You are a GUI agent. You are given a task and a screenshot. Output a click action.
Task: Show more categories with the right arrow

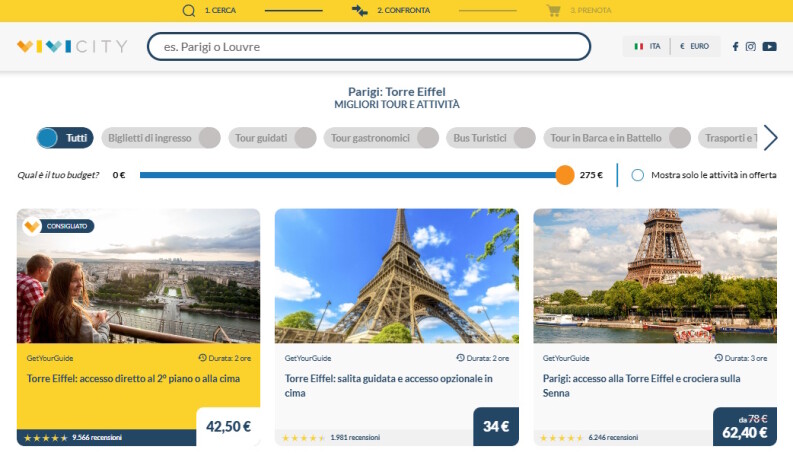pos(770,138)
